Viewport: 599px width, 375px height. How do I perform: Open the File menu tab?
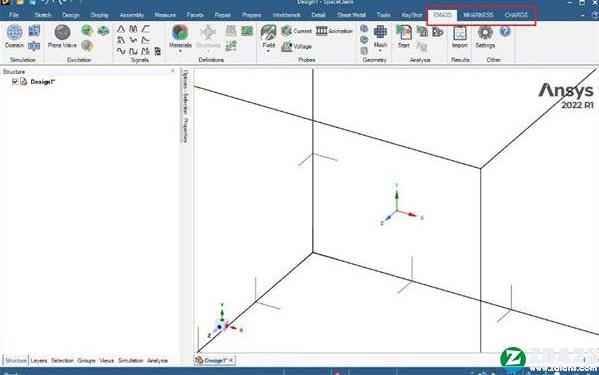(14, 15)
